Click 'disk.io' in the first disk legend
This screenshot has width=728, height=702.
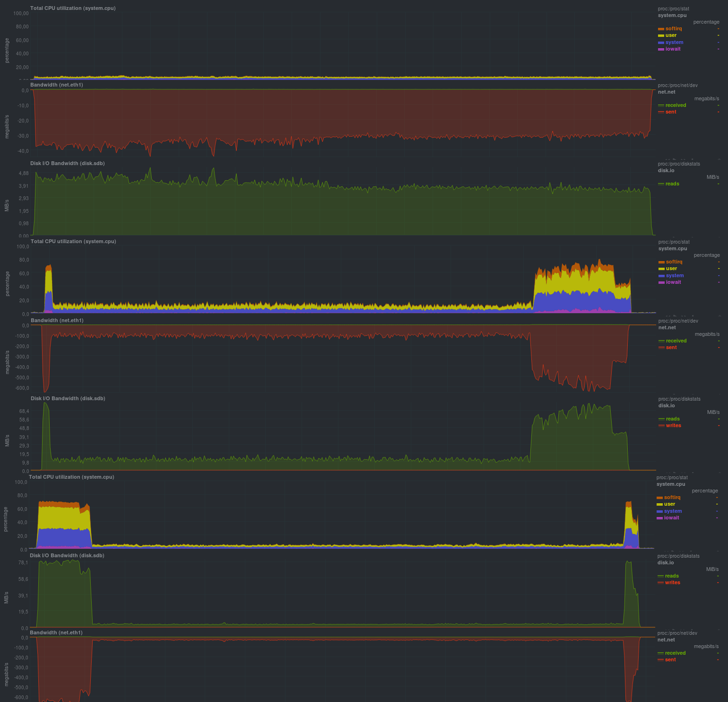pyautogui.click(x=667, y=171)
